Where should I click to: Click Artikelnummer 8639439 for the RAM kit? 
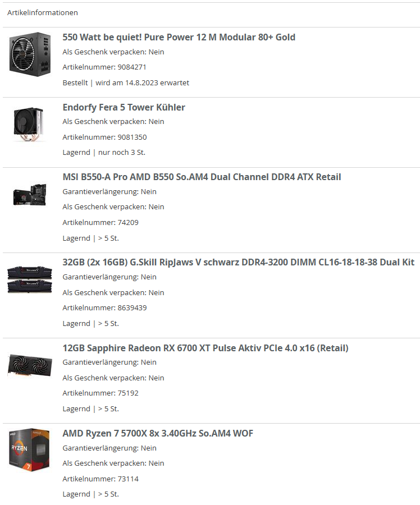coord(105,308)
